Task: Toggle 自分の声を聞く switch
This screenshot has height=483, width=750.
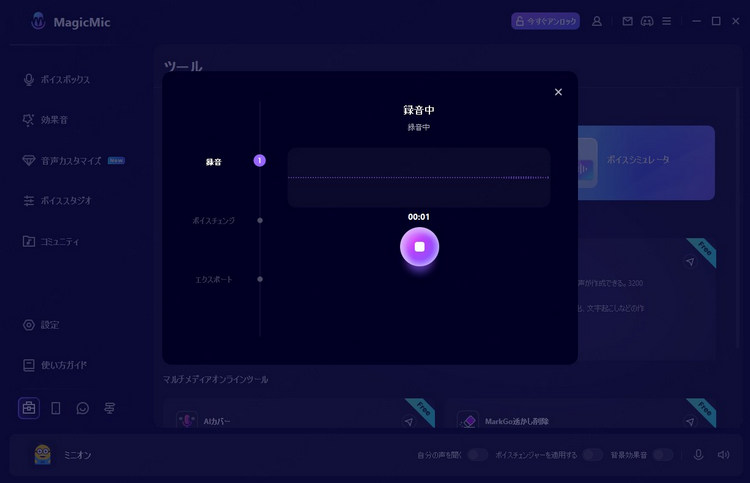Action: (477, 455)
